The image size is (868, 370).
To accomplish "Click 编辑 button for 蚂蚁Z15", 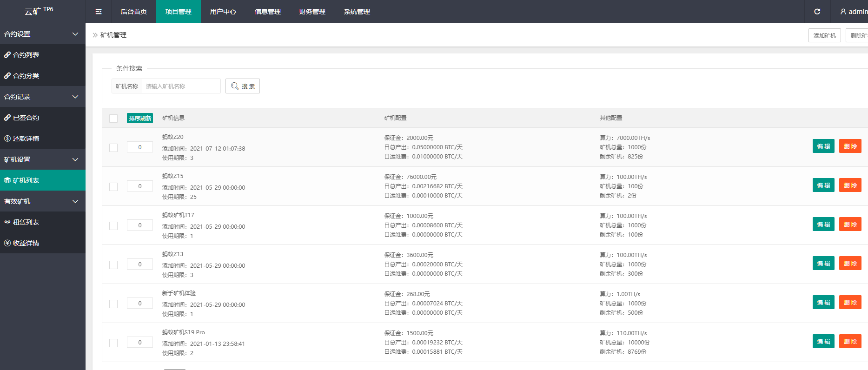I will coord(823,185).
